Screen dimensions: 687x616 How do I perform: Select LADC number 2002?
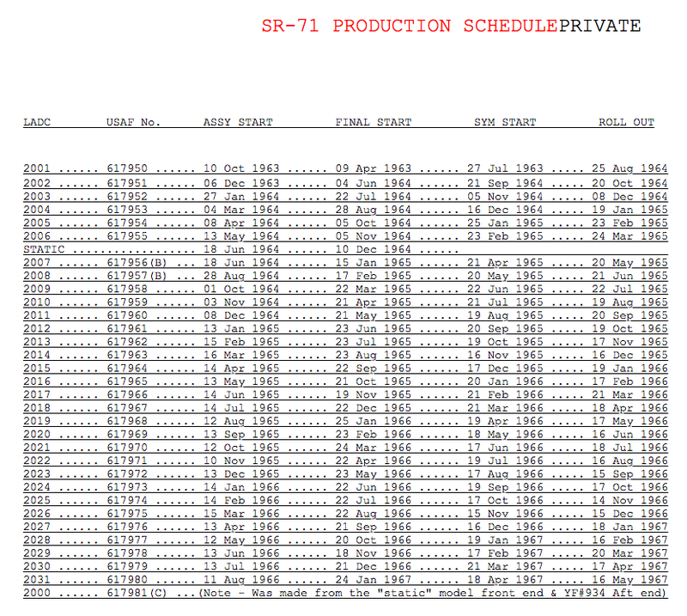coord(37,183)
